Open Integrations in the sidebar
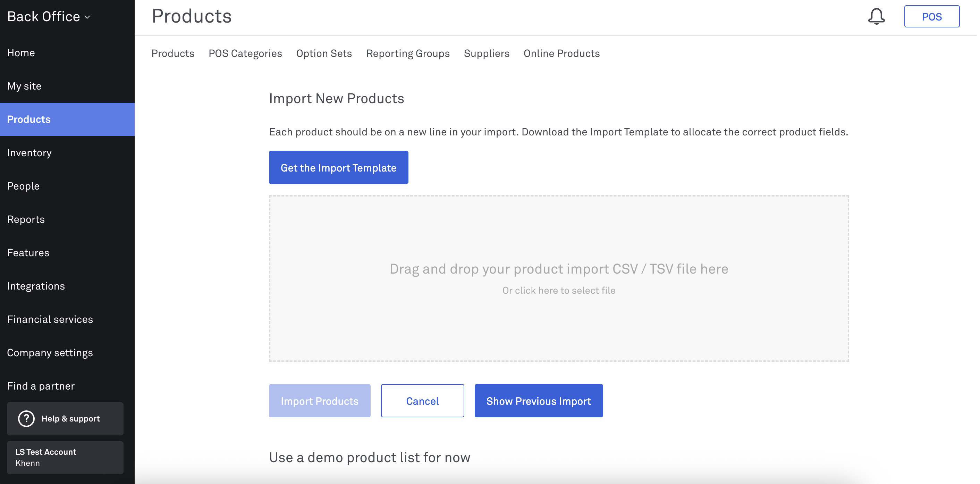Viewport: 980px width, 484px height. [x=67, y=286]
